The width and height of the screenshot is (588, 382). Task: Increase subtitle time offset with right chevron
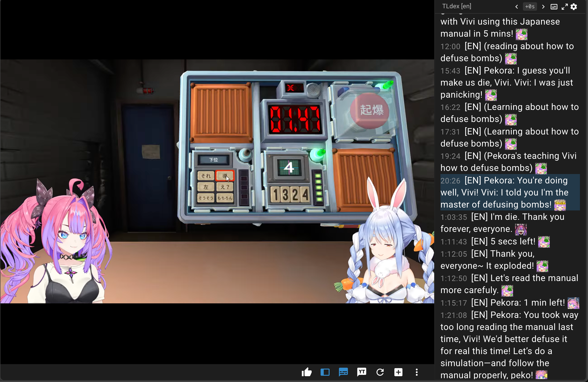543,7
